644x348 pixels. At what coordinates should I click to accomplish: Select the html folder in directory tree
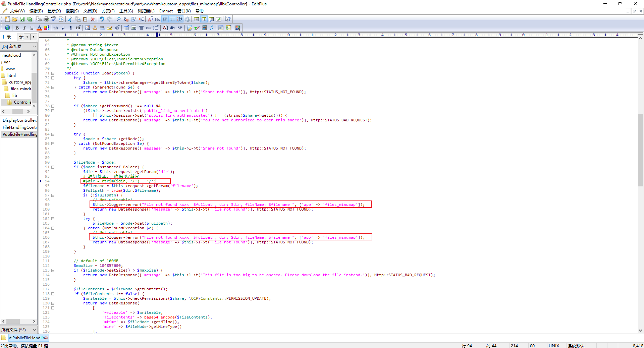point(11,75)
